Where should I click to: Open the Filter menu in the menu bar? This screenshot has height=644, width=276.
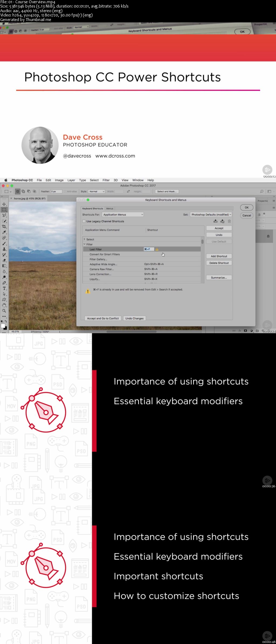[106, 180]
